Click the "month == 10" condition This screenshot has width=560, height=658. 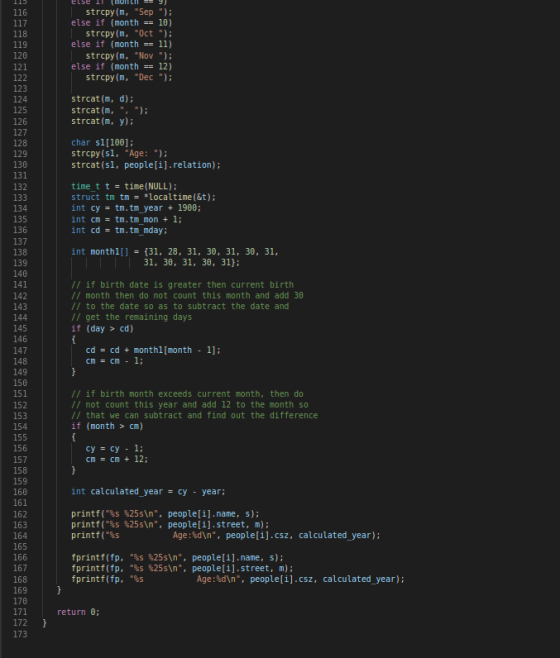click(141, 23)
